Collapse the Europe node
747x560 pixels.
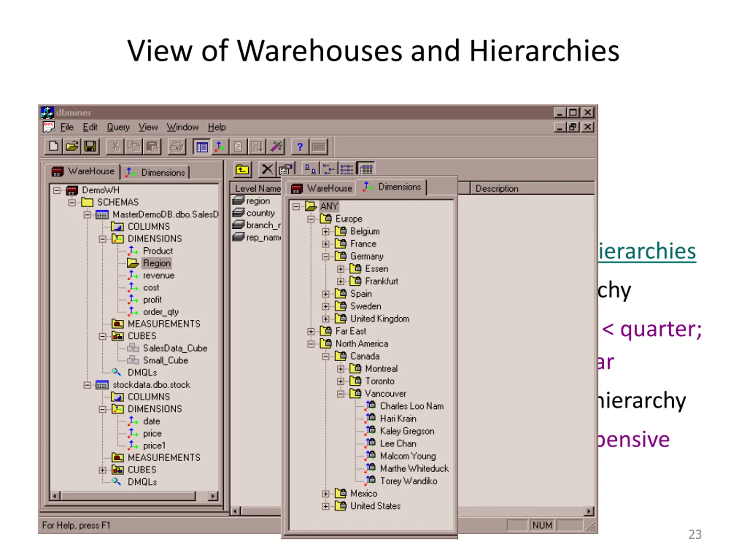[x=311, y=219]
